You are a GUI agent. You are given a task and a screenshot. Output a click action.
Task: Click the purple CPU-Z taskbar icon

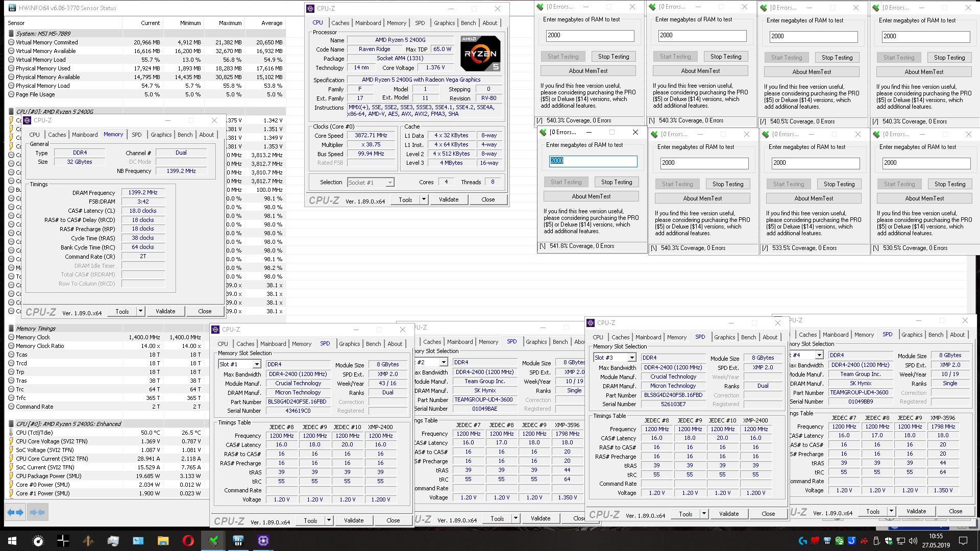point(263,541)
